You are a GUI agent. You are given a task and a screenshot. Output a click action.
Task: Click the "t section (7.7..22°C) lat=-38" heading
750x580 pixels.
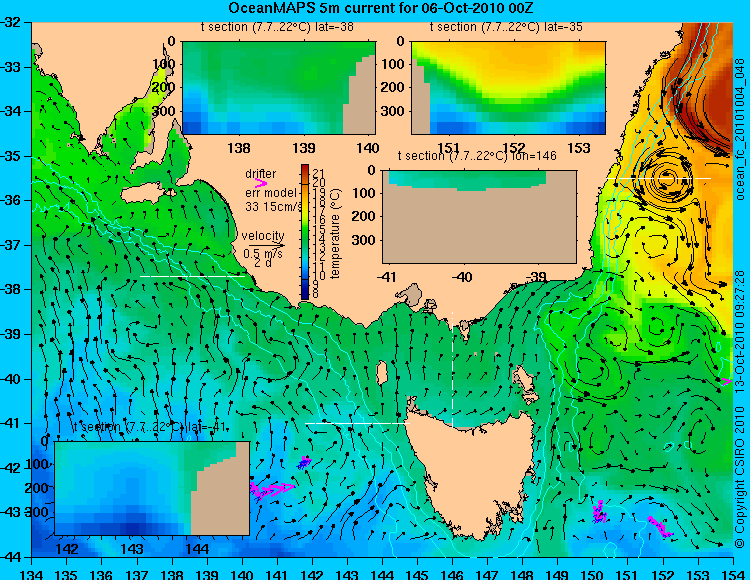pyautogui.click(x=277, y=27)
